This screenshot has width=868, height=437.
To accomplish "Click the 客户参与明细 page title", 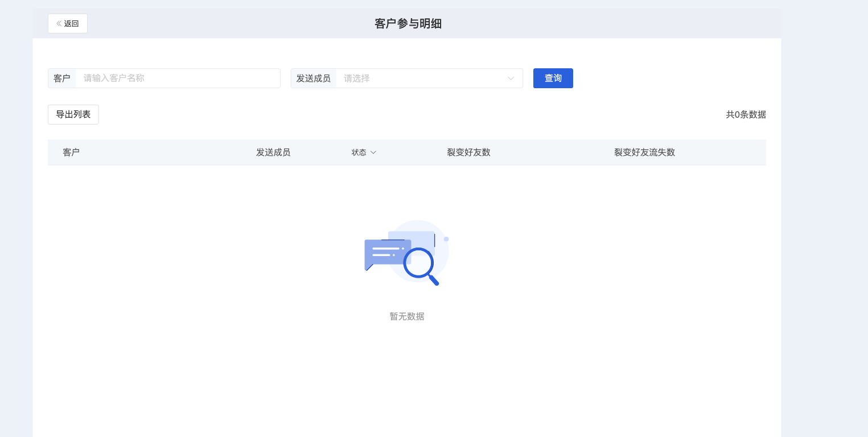I will coord(408,23).
